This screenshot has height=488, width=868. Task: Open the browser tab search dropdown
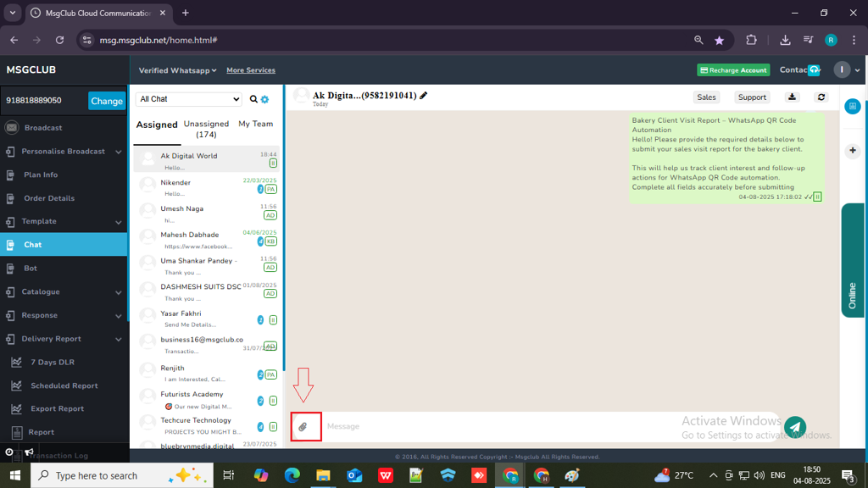(x=12, y=13)
